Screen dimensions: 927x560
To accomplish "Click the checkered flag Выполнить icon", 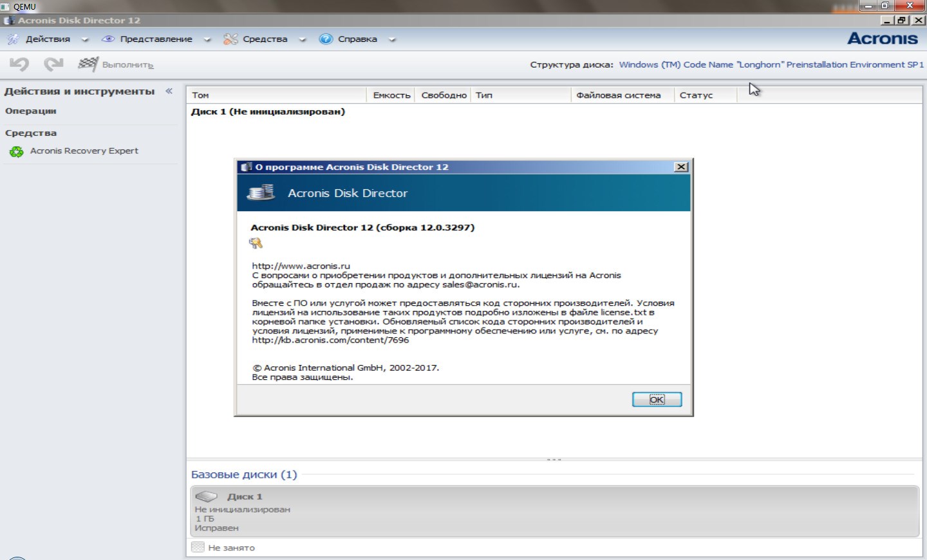I will click(88, 64).
